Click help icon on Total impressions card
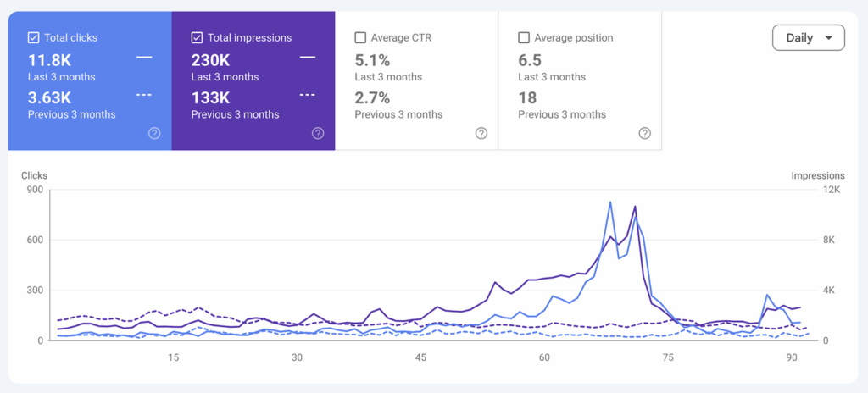 (x=318, y=133)
